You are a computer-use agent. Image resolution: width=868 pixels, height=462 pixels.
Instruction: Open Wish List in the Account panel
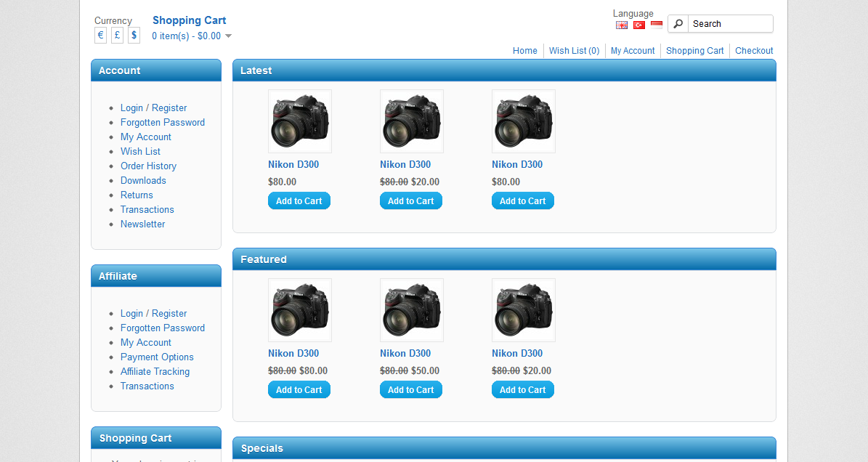pos(141,151)
